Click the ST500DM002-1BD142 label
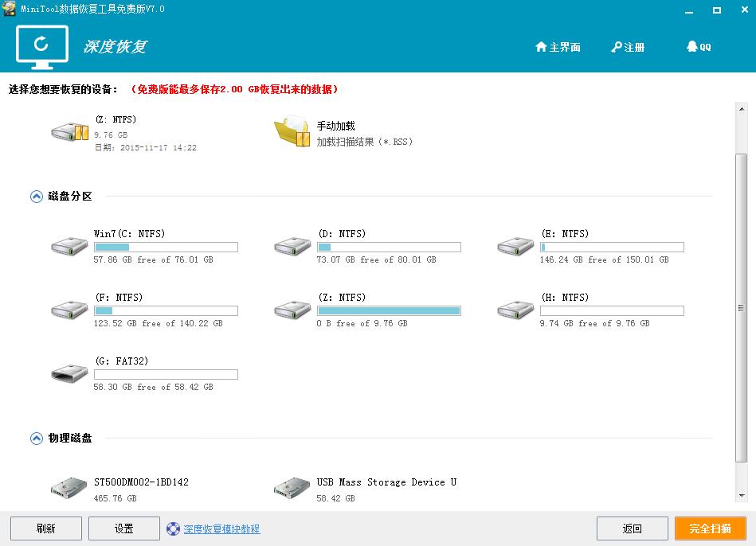The width and height of the screenshot is (756, 546). pyautogui.click(x=141, y=482)
